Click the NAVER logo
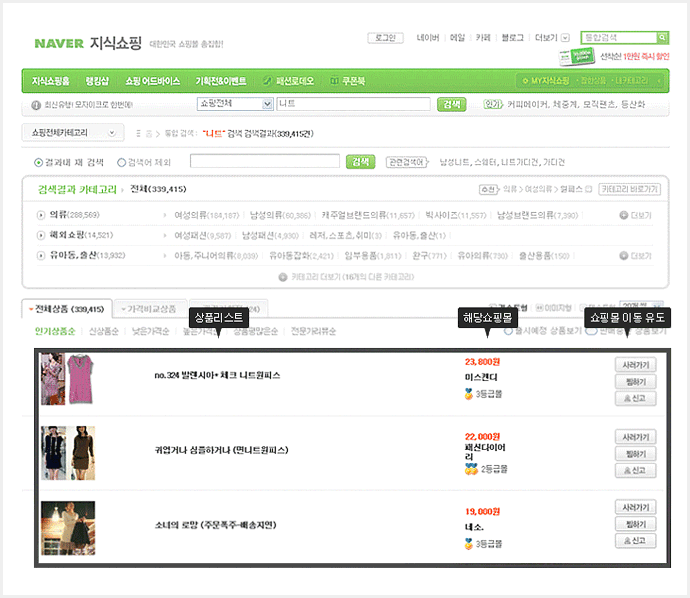Image resolution: width=690 pixels, height=598 pixels. pos(66,44)
